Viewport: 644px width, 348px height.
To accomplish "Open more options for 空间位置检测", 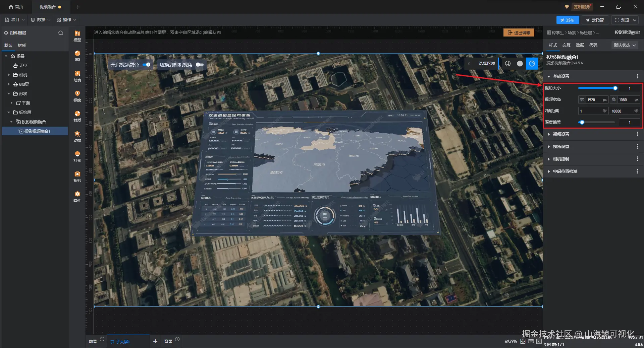I will [637, 171].
